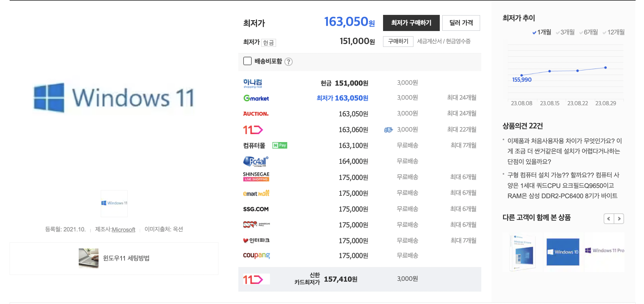Screen dimensions: 644x304
Task: Click the delivery truck icon by 3,000원
Action: tap(388, 130)
